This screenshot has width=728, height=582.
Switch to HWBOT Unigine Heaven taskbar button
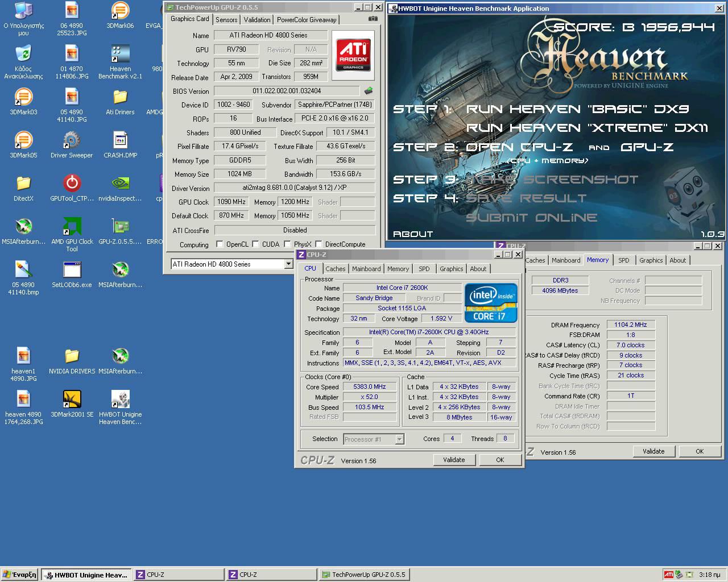[86, 575]
